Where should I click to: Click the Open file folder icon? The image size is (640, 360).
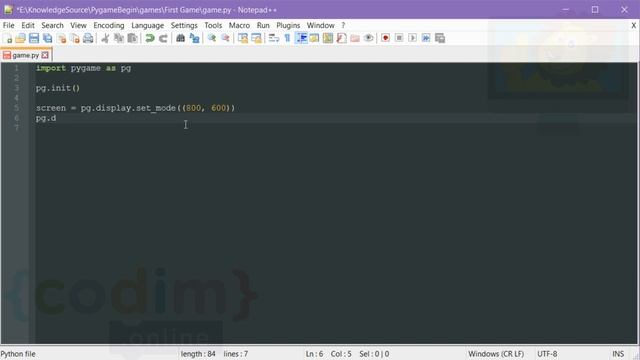[x=20, y=38]
